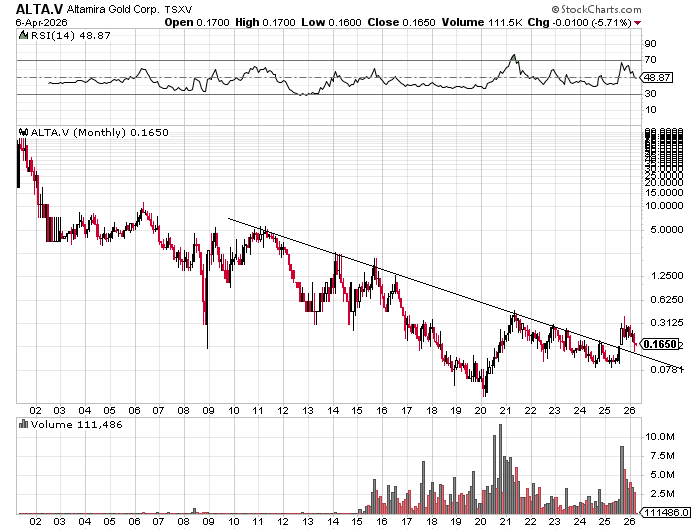700x530 pixels.
Task: Click the 0.3125 price axis label
Action: coord(667,322)
